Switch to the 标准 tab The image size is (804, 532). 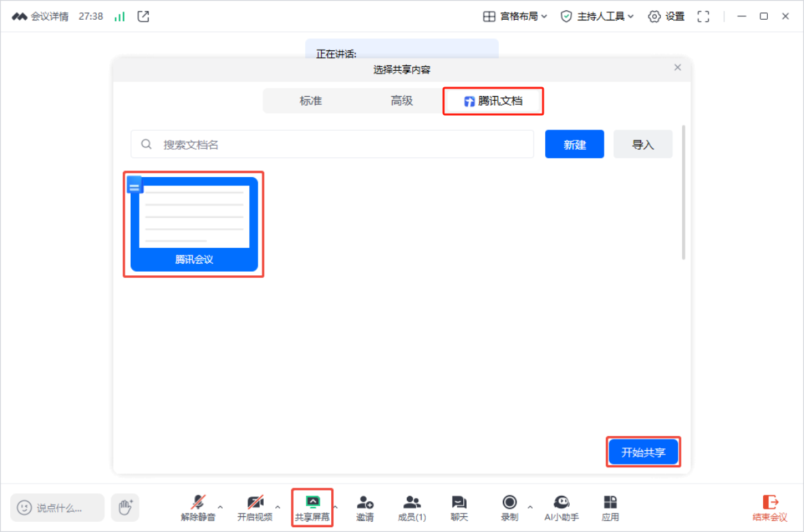pyautogui.click(x=310, y=101)
